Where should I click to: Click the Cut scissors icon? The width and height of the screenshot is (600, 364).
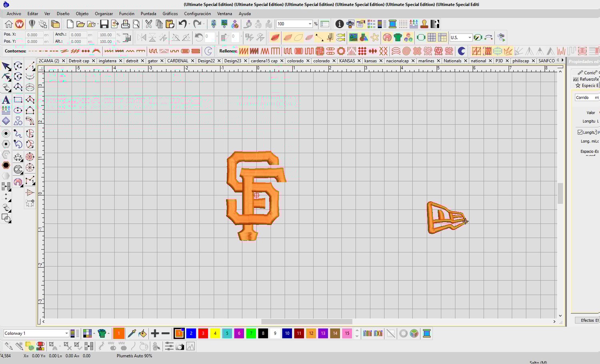pyautogui.click(x=149, y=24)
